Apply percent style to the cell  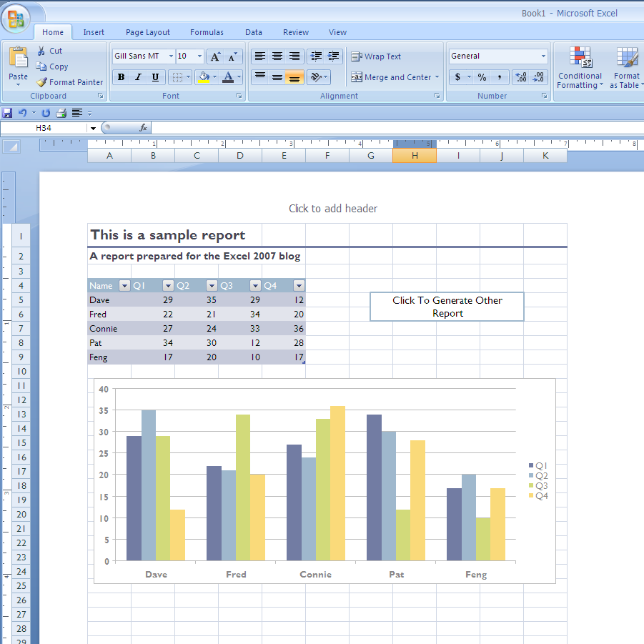click(482, 77)
